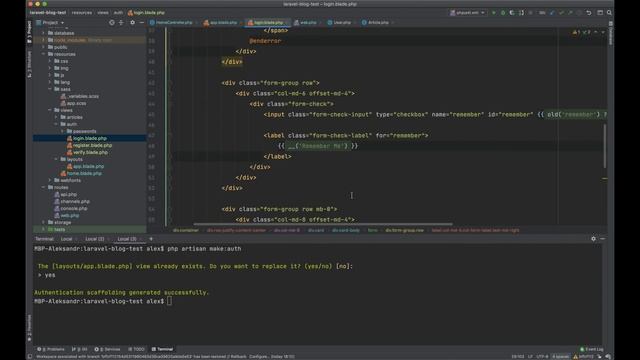The image size is (640, 360).
Task: Open the Structure side tool window
Action: 29,64
